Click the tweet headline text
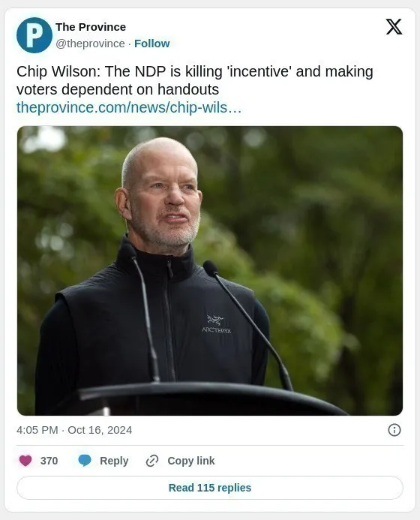420x520 pixels. (x=195, y=80)
